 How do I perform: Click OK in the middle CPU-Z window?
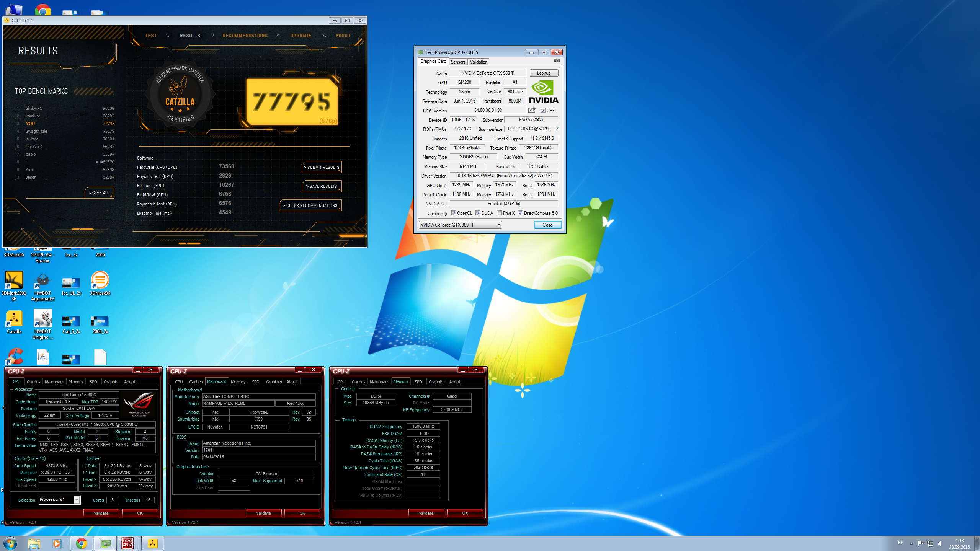coord(302,513)
